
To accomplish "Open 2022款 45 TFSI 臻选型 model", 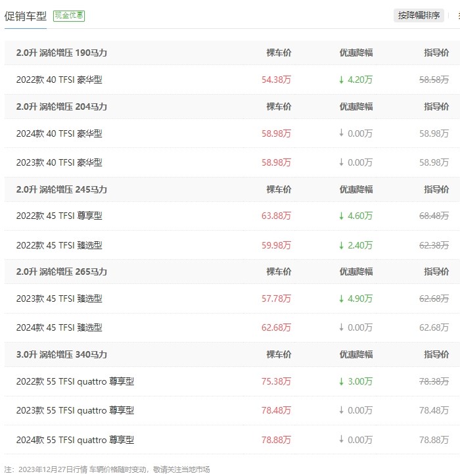I will pyautogui.click(x=59, y=245).
